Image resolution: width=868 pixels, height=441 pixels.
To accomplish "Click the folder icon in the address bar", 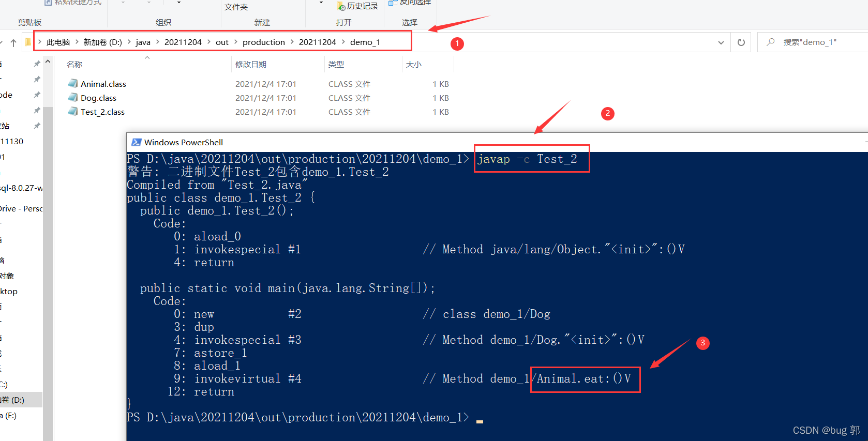I will coord(27,42).
